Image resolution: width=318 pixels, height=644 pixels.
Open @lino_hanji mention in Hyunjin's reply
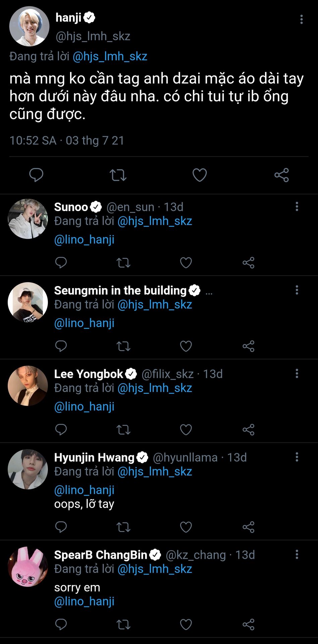point(84,490)
